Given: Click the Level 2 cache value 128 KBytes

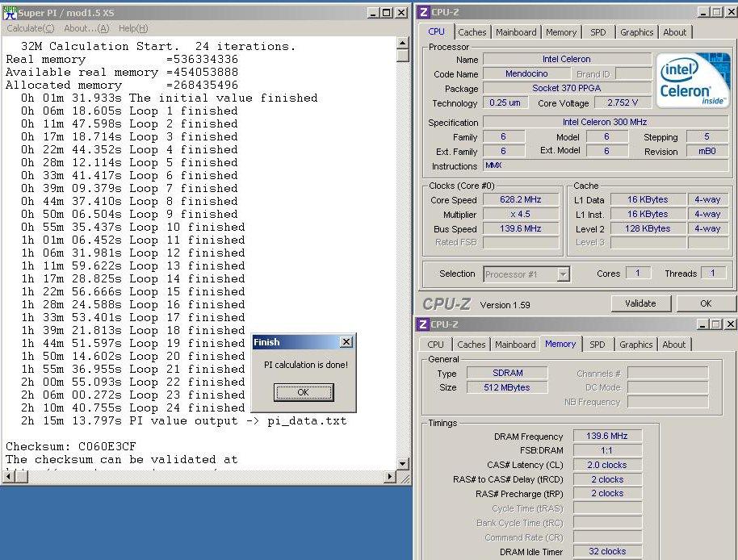Looking at the screenshot, I should pyautogui.click(x=648, y=228).
